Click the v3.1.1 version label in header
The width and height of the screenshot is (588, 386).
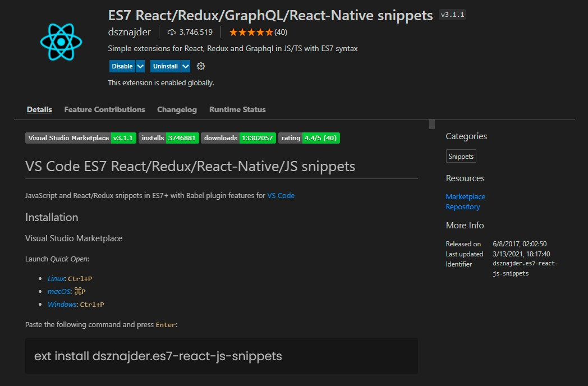[x=453, y=15]
